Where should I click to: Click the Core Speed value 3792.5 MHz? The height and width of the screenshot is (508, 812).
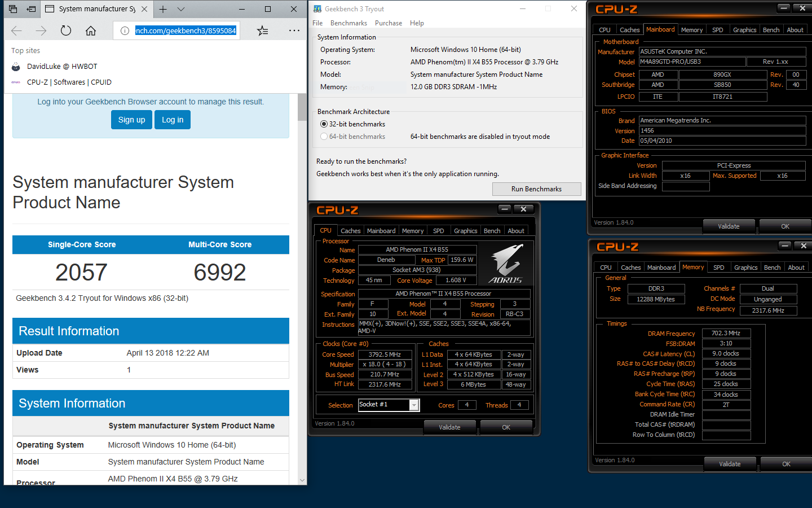[x=385, y=354]
